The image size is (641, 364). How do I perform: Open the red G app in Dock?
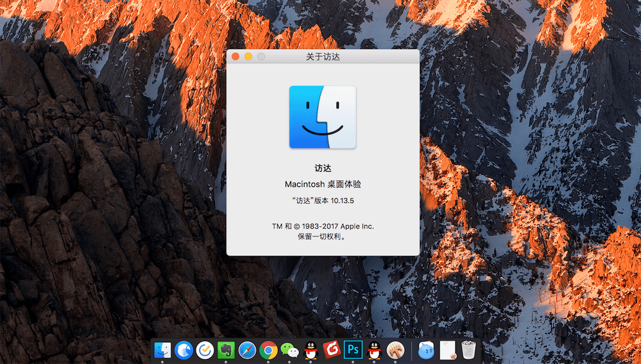(x=332, y=350)
